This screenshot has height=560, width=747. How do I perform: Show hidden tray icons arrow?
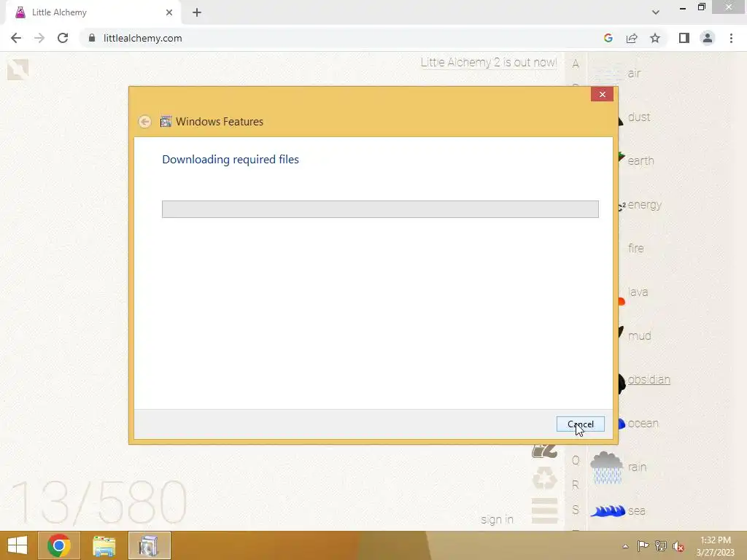(625, 546)
